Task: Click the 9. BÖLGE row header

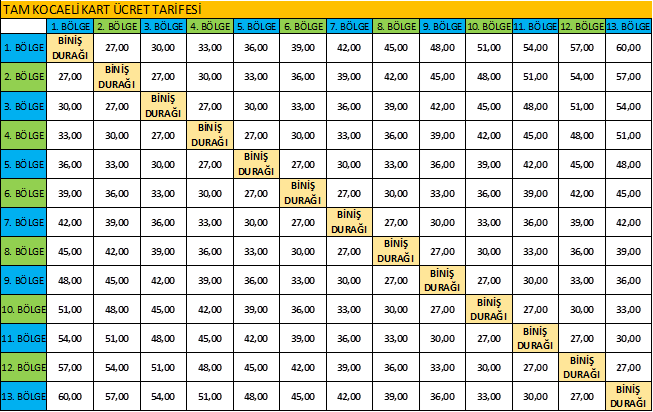Action: [23, 281]
